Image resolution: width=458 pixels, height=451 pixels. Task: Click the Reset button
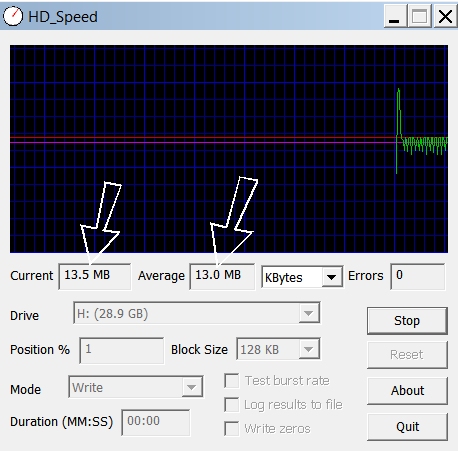pos(407,355)
